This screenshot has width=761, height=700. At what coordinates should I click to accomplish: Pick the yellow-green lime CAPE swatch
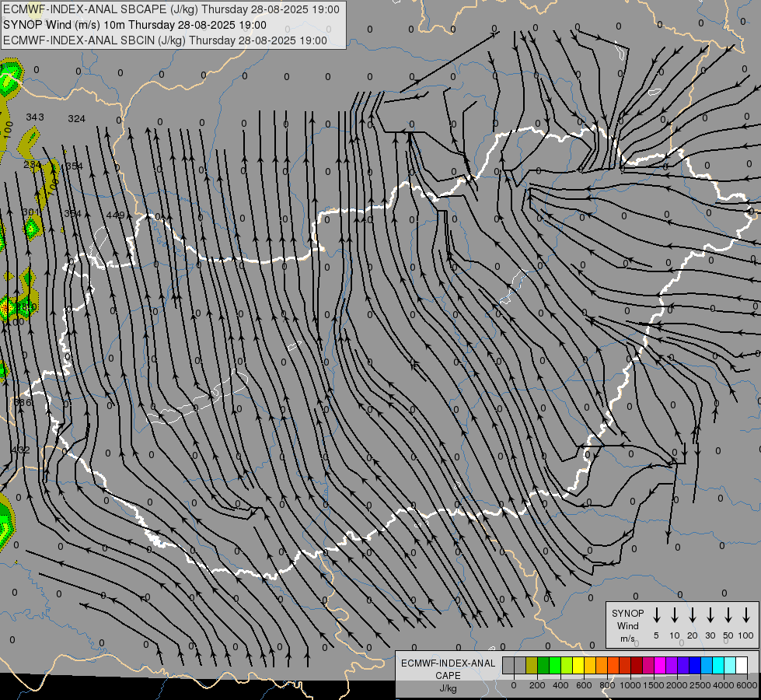click(567, 666)
